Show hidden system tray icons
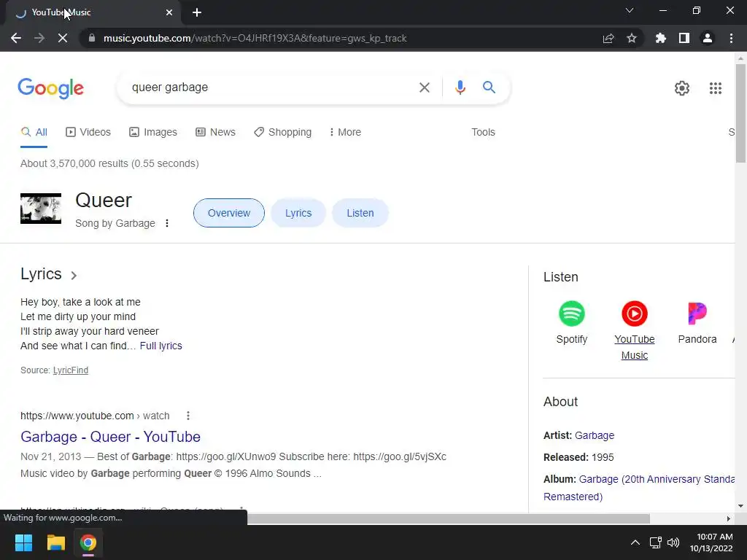Screen dimensions: 747x560 [635, 542]
